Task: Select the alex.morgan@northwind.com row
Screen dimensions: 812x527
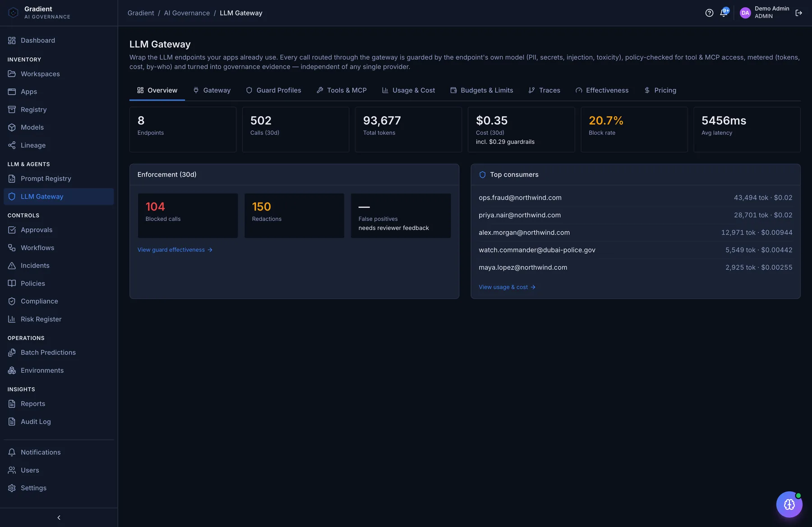Action: (636, 233)
